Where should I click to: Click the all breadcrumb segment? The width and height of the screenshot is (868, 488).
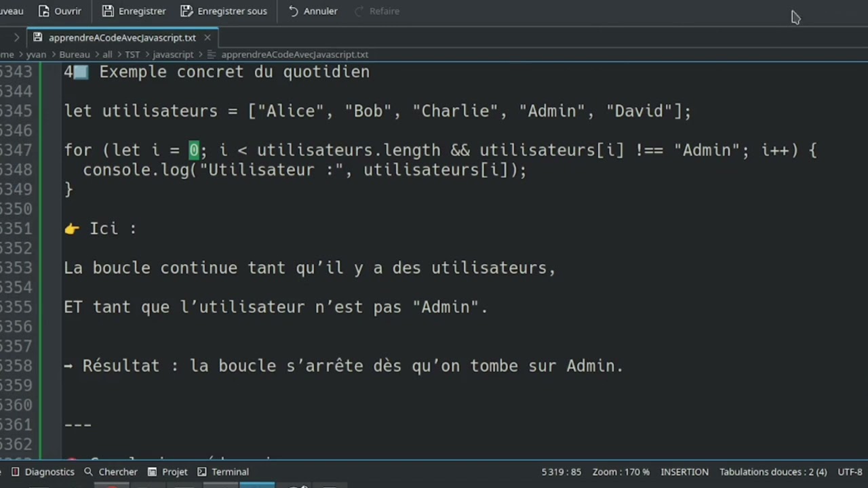tap(107, 54)
